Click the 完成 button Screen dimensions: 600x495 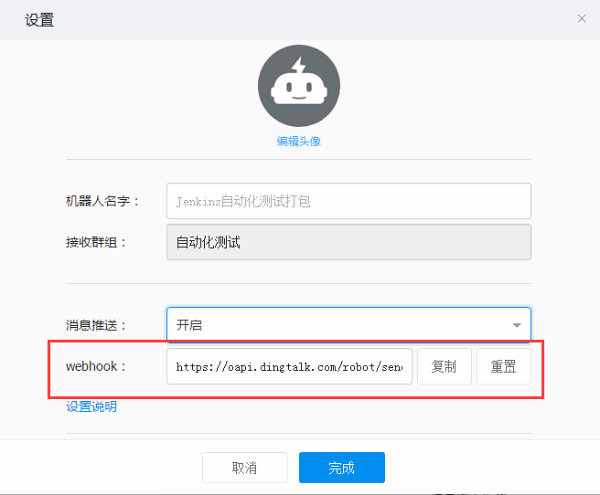tap(342, 467)
